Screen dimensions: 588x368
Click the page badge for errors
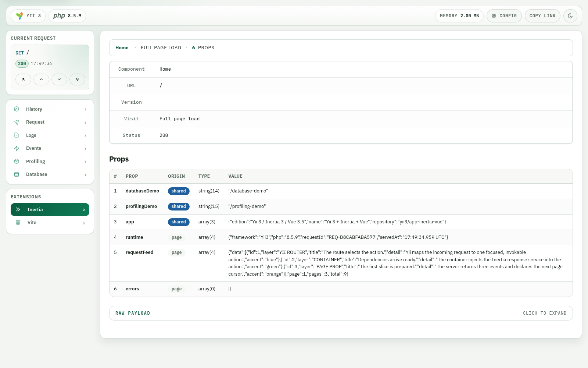tap(177, 289)
